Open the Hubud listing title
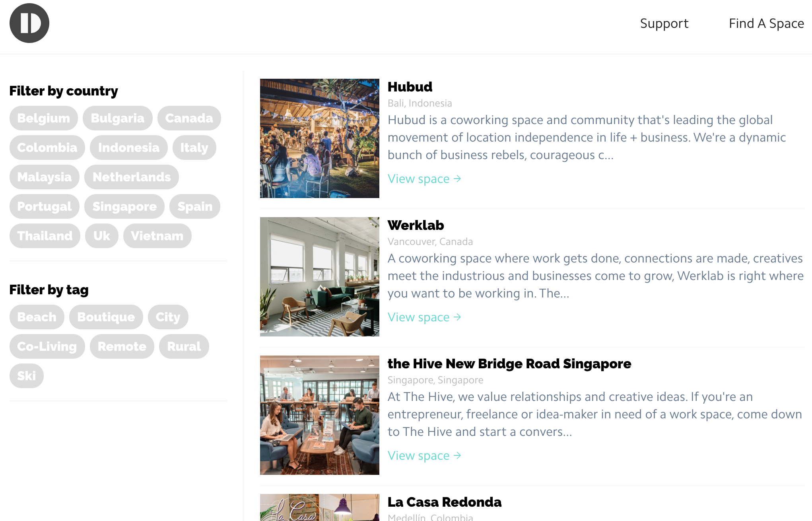This screenshot has height=521, width=812. (410, 87)
